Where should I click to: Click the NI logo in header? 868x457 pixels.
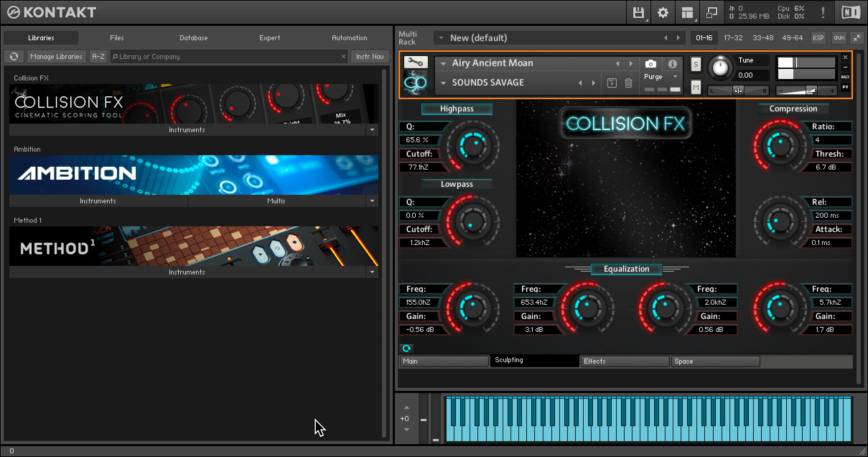851,13
